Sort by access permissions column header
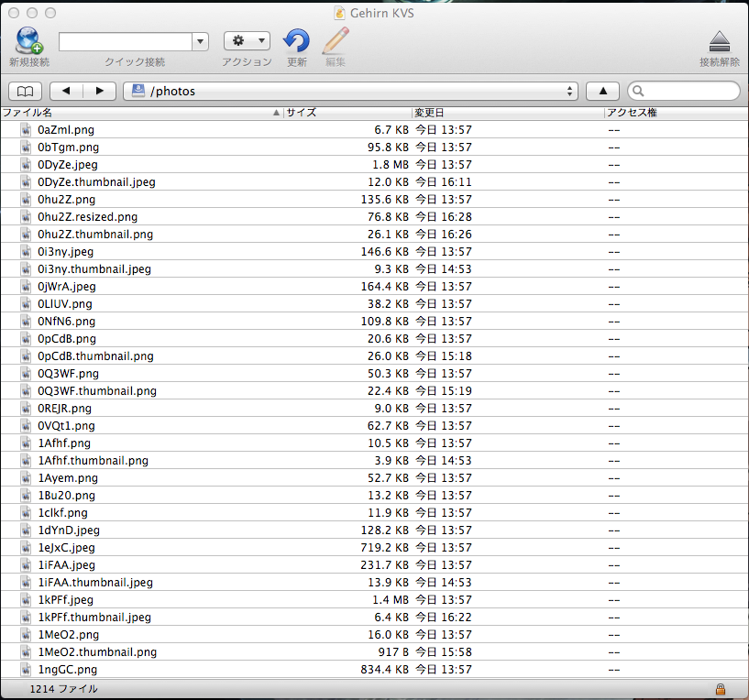 (674, 113)
